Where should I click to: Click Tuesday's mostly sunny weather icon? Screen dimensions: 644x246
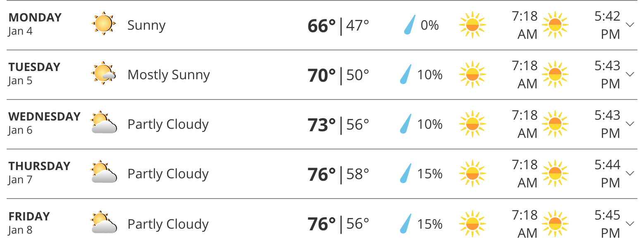pyautogui.click(x=103, y=73)
